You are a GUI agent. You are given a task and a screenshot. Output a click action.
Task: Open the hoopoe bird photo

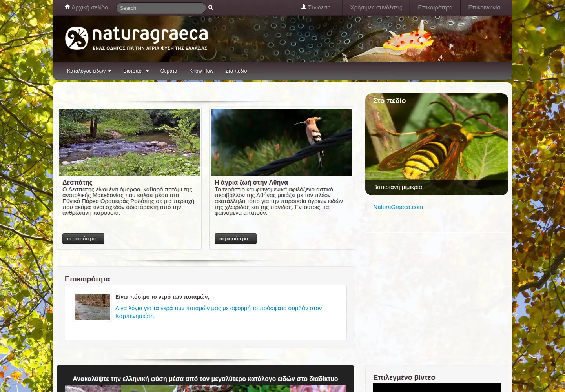(x=281, y=142)
